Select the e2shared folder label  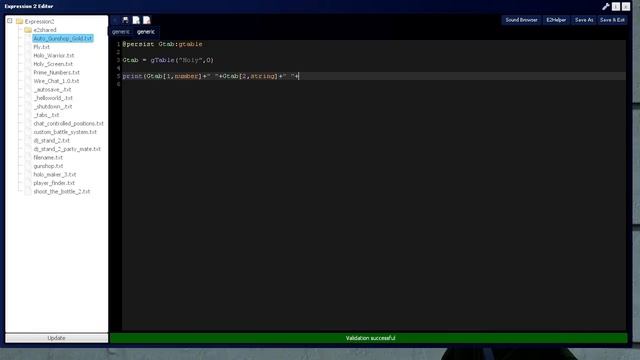point(45,30)
